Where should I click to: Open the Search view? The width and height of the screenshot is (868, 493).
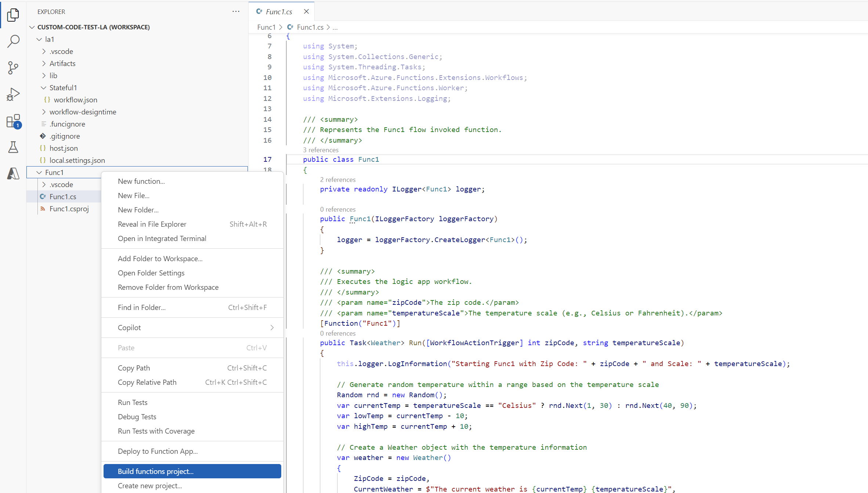13,41
